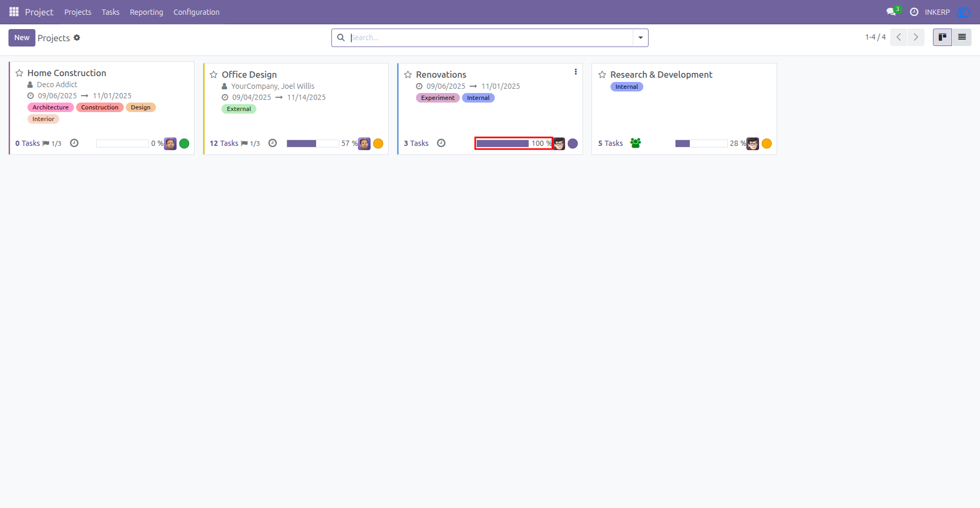The height and width of the screenshot is (508, 980).
Task: Change Research & Development orange status dot
Action: (767, 144)
